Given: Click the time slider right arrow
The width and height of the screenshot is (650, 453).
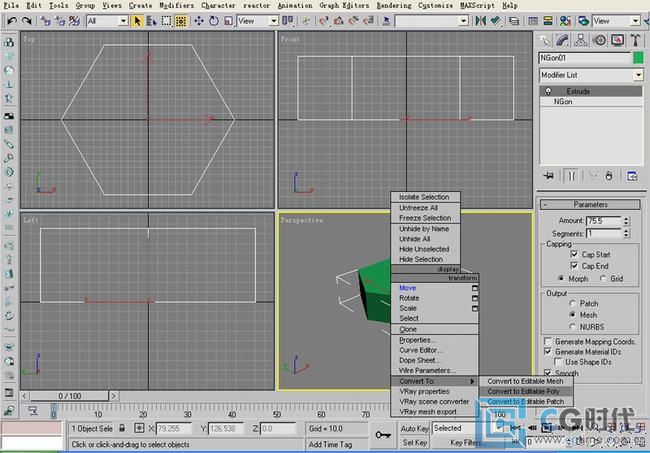Looking at the screenshot, I should click(113, 396).
